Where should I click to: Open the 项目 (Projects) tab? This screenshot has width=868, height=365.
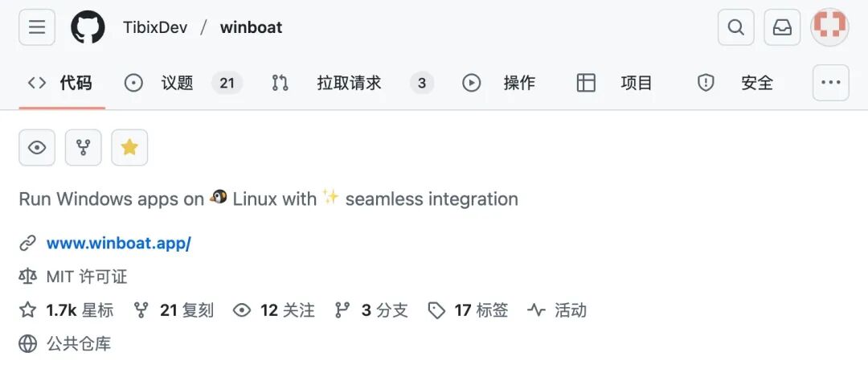[x=636, y=83]
